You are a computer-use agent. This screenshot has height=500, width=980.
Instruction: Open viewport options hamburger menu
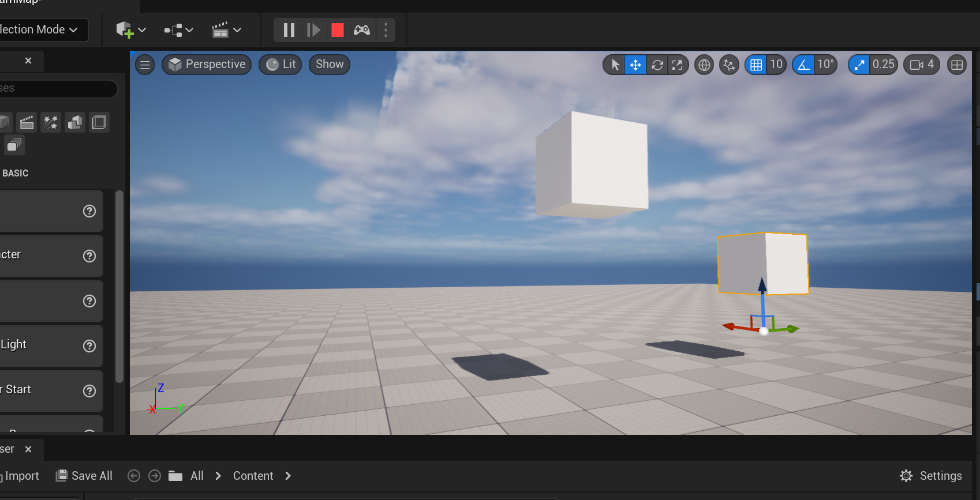pos(145,65)
